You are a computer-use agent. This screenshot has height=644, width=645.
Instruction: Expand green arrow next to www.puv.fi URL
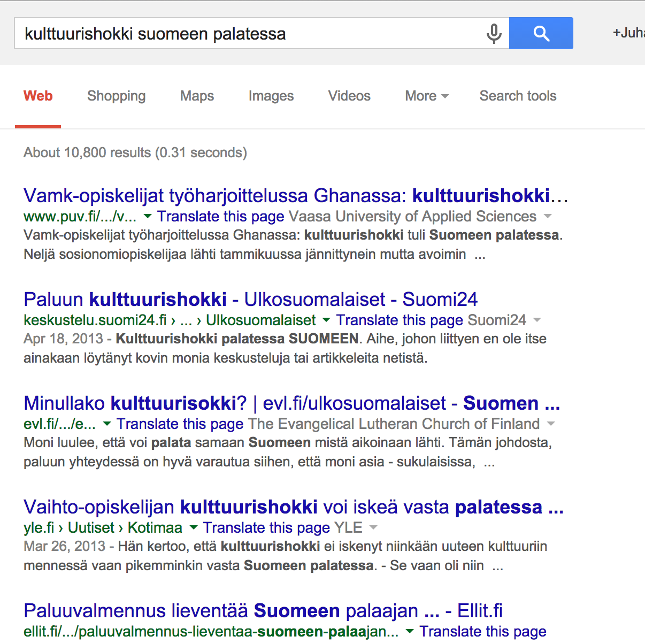click(x=148, y=216)
